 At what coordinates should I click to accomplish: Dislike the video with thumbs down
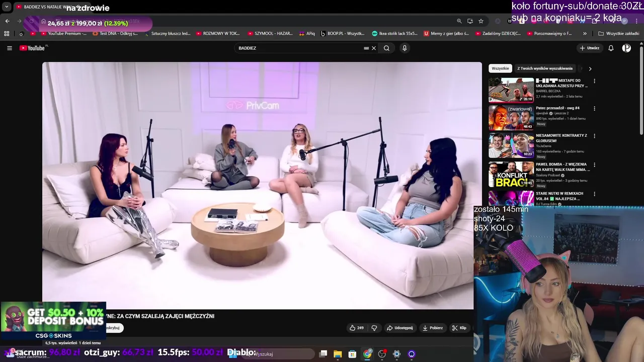pos(374,328)
